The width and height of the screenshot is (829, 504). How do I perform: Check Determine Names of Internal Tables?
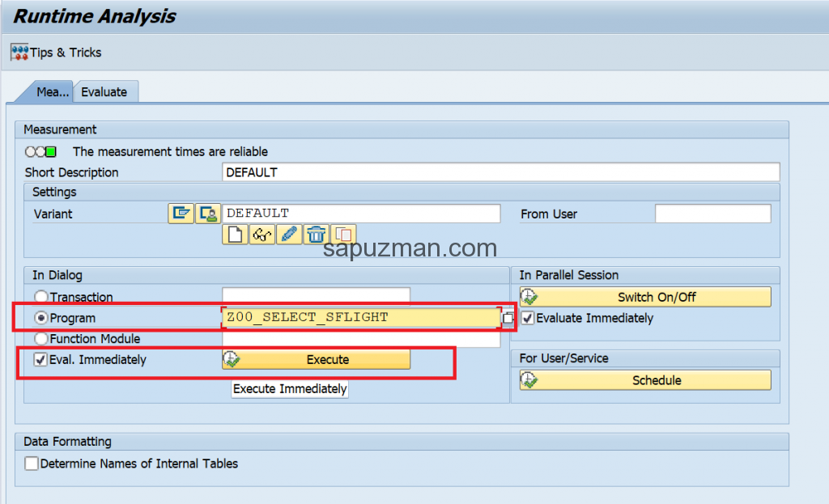(x=30, y=463)
